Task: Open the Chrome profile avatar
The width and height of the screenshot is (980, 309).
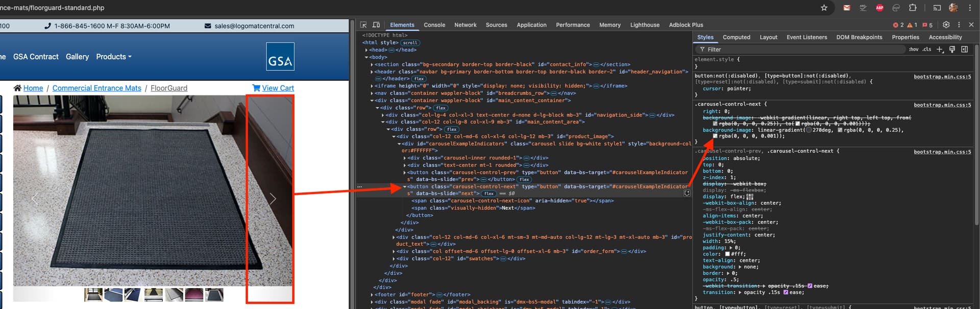Action: pos(953,8)
